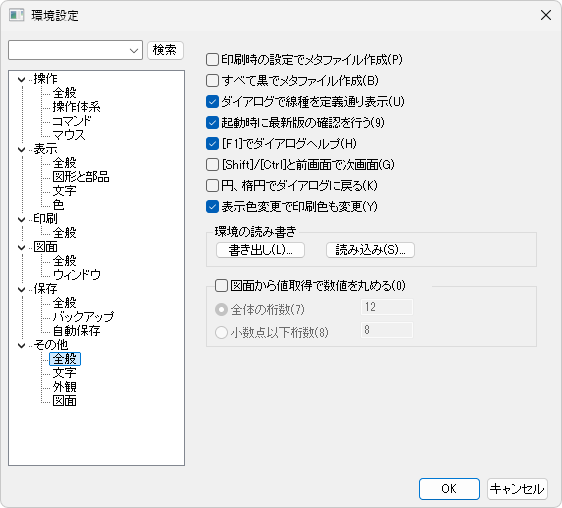Enable 印刷時の設定でメタファイル作成 checkbox
This screenshot has width=562, height=508.
click(x=212, y=60)
